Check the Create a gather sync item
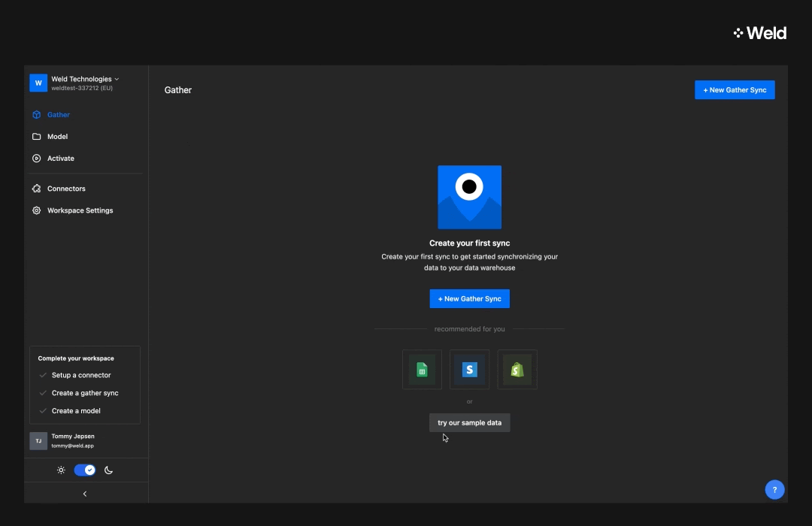This screenshot has height=526, width=812. 84,393
